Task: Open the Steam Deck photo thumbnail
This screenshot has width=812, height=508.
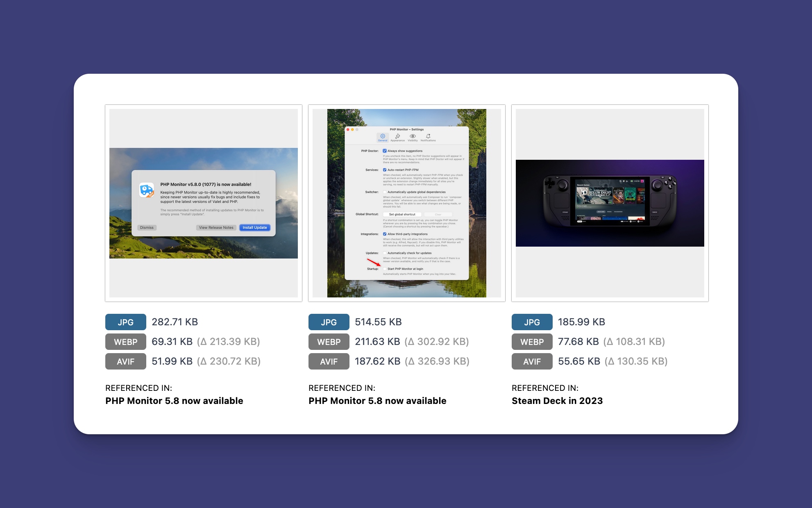Action: (x=610, y=203)
